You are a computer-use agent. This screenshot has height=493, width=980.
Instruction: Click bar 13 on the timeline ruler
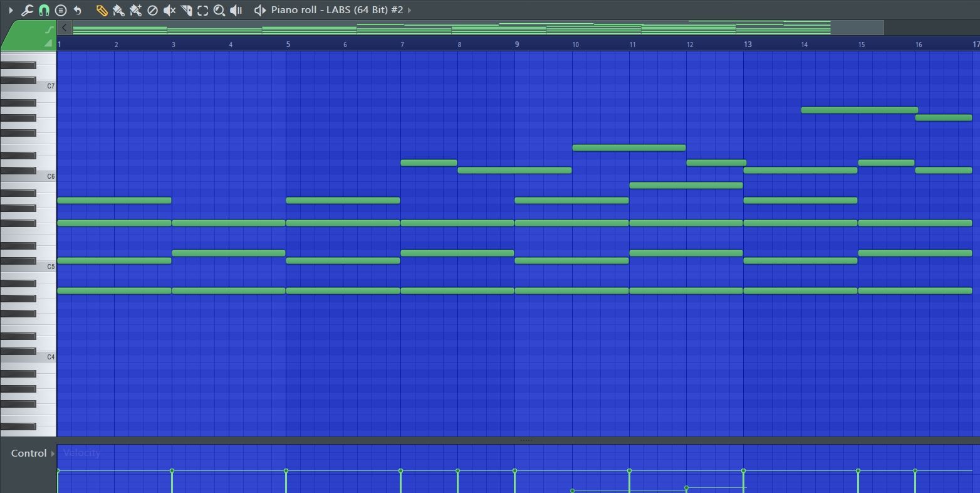(x=748, y=44)
